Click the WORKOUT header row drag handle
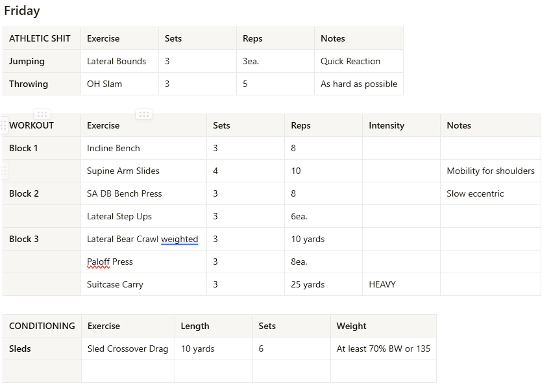551x392 pixels. pos(4,125)
